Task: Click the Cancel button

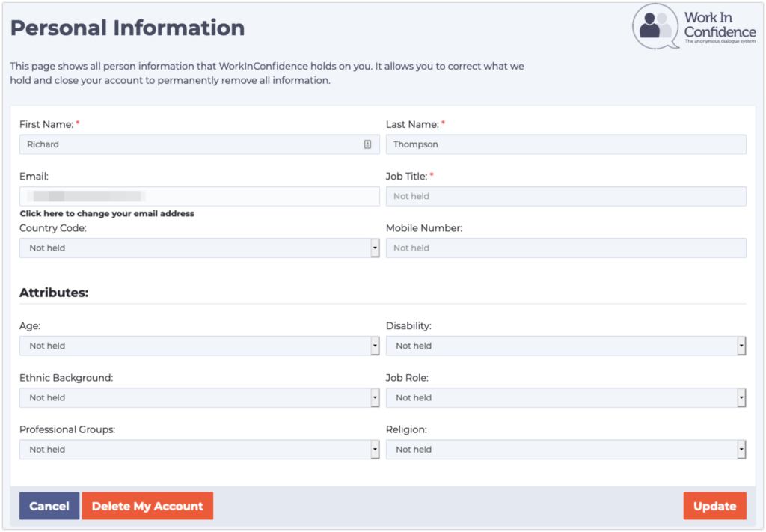Action: (x=49, y=506)
